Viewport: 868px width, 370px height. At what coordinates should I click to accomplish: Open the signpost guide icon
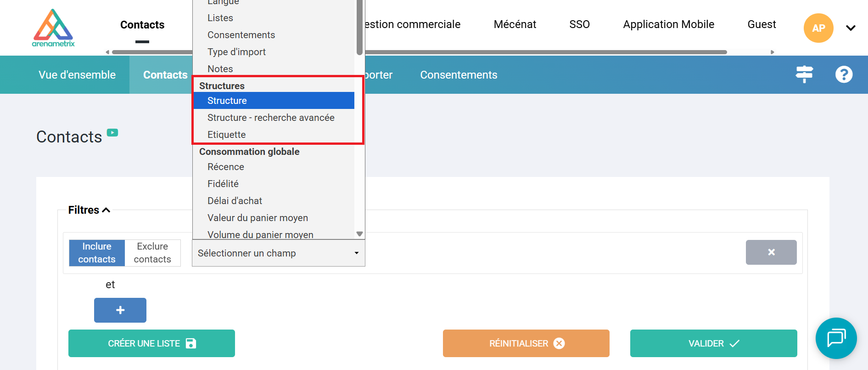(804, 74)
